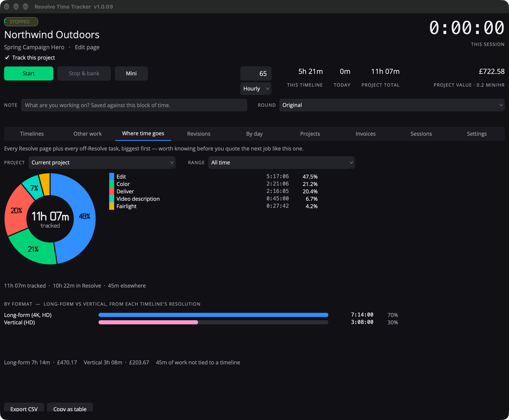
Task: Open the Mini timer window
Action: [x=131, y=73]
